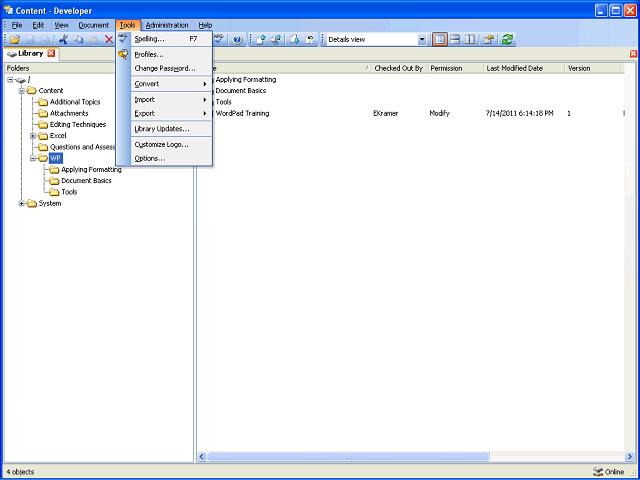This screenshot has height=480, width=640.
Task: Click the Online status icon in status bar
Action: click(x=598, y=472)
